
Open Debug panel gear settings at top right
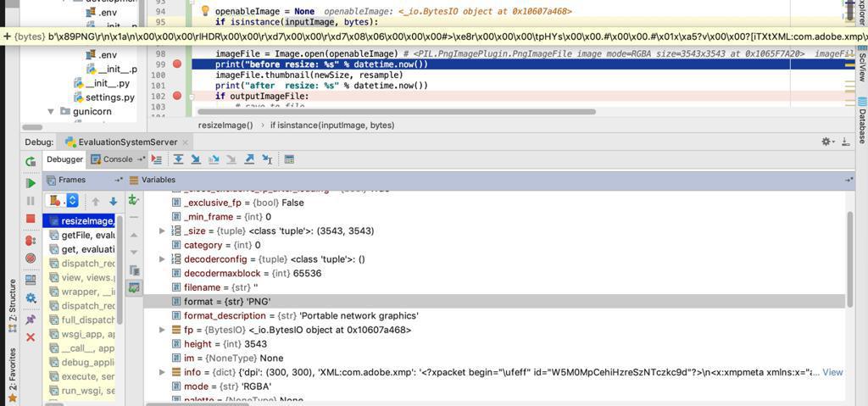826,142
